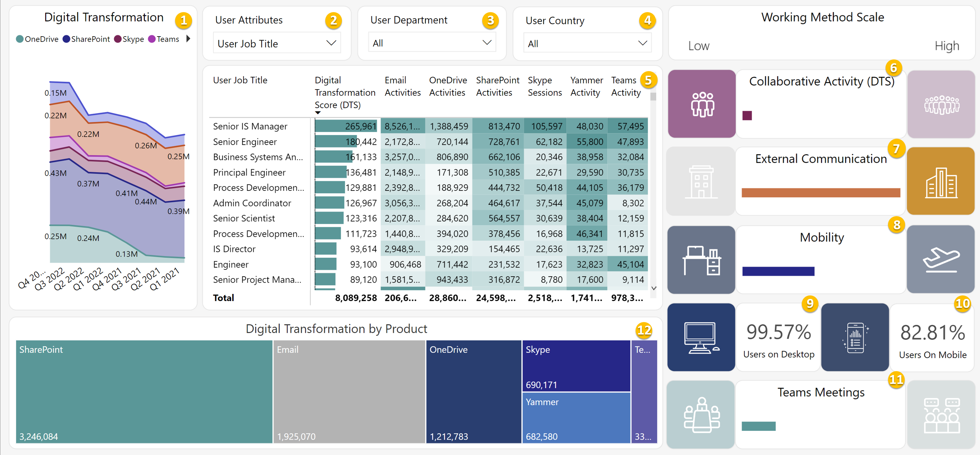Click the mobile phone icon tile

[855, 337]
